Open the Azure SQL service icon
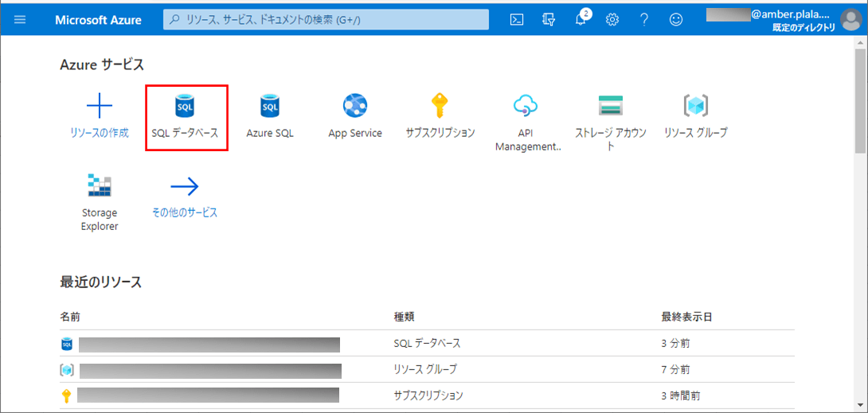The width and height of the screenshot is (868, 413). point(270,105)
